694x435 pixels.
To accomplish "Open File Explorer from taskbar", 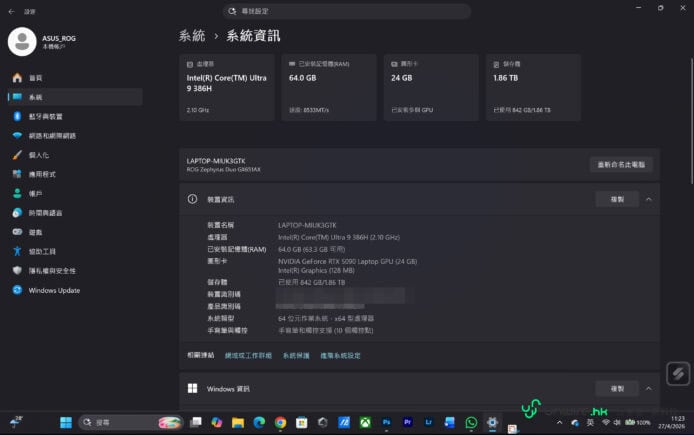I will point(238,423).
